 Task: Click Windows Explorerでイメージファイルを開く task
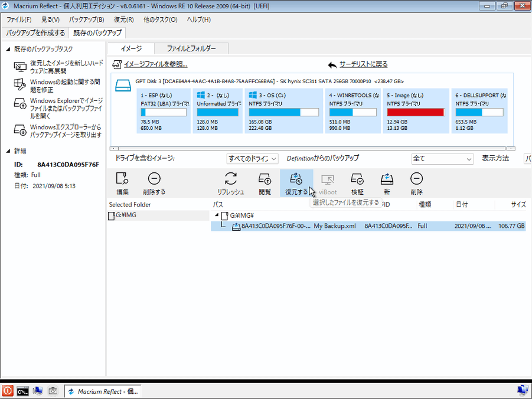point(67,108)
